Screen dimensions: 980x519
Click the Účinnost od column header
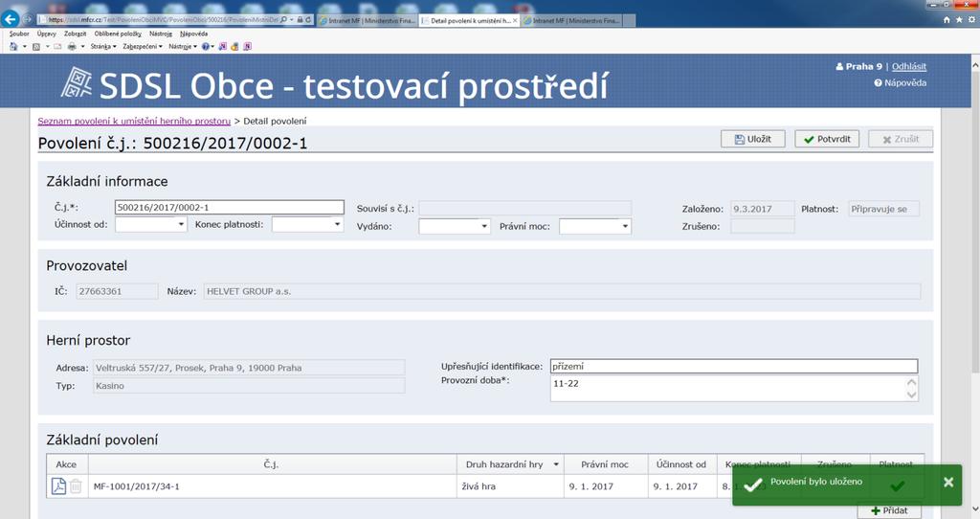tap(681, 464)
